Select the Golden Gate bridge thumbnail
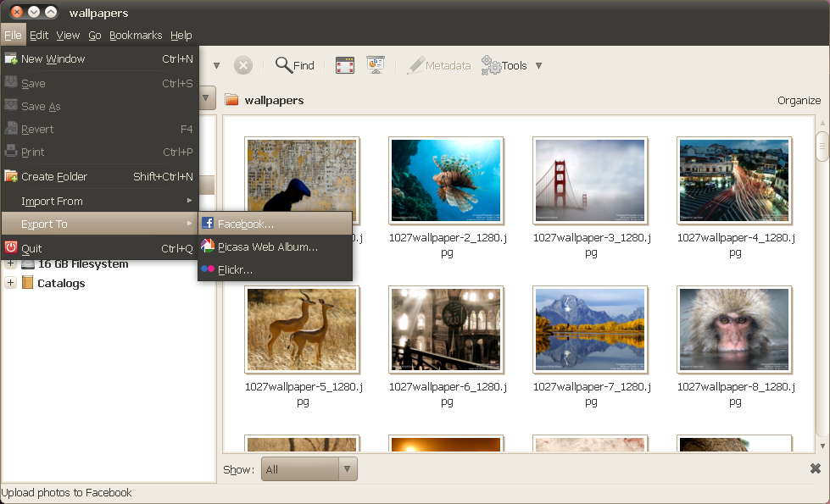 [590, 180]
